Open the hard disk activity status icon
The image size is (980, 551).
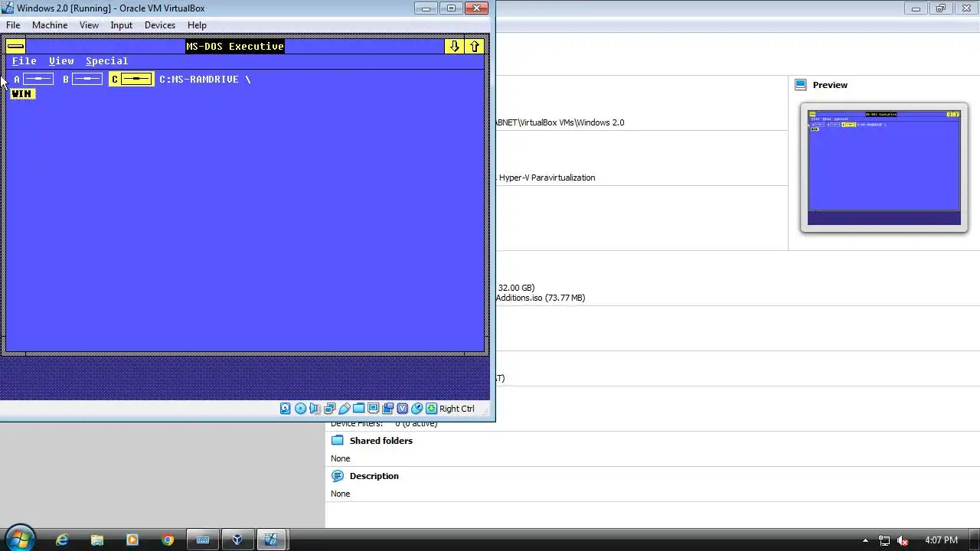(286, 409)
